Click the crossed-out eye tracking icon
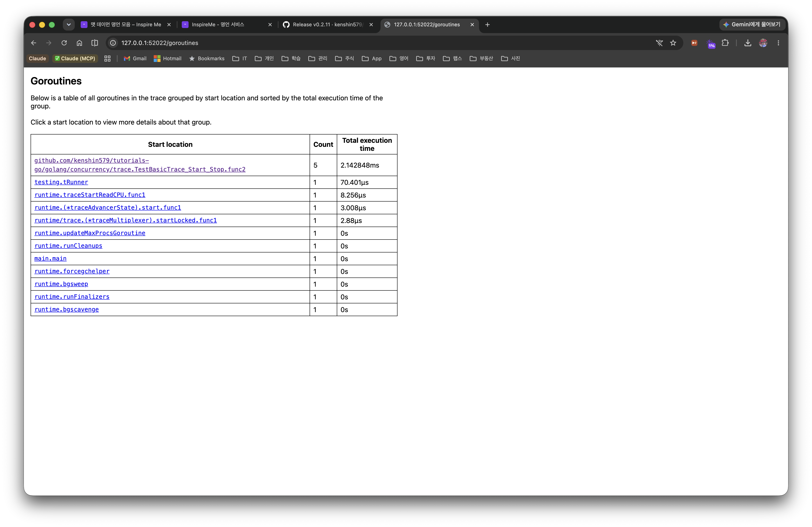 [659, 43]
